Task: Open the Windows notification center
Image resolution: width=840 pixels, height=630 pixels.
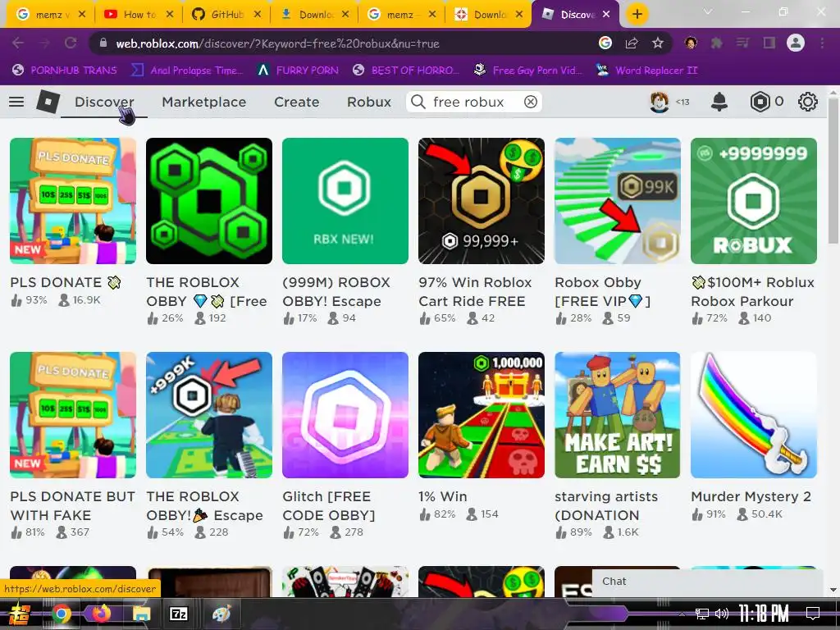Action: click(x=812, y=614)
